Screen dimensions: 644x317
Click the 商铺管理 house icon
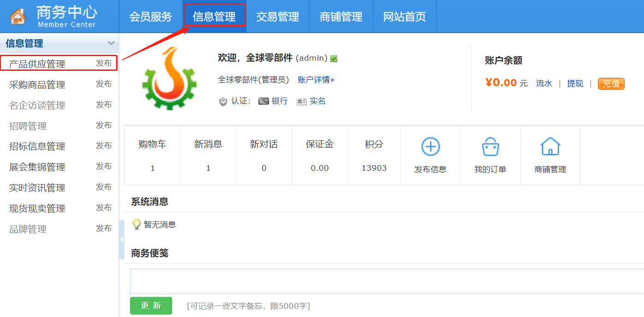[x=550, y=147]
